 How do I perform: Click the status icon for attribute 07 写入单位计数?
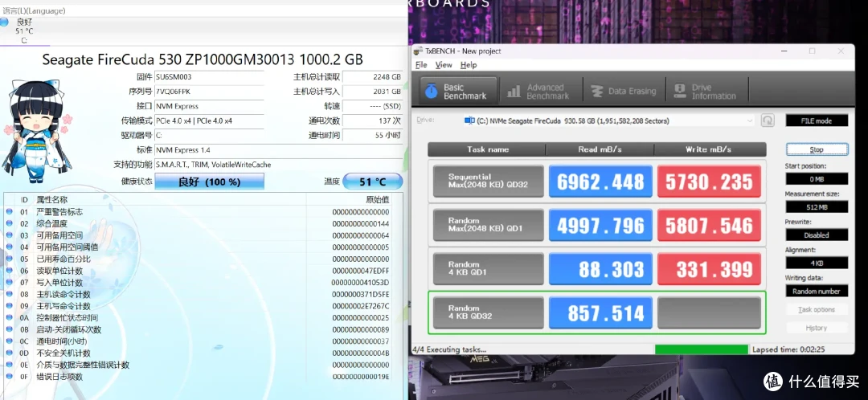[9, 282]
